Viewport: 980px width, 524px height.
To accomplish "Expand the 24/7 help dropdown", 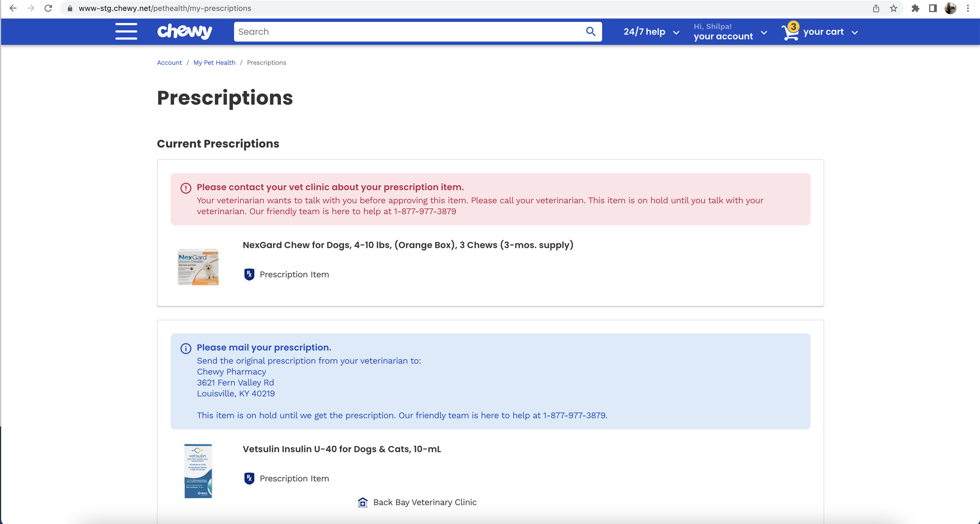I will [651, 32].
